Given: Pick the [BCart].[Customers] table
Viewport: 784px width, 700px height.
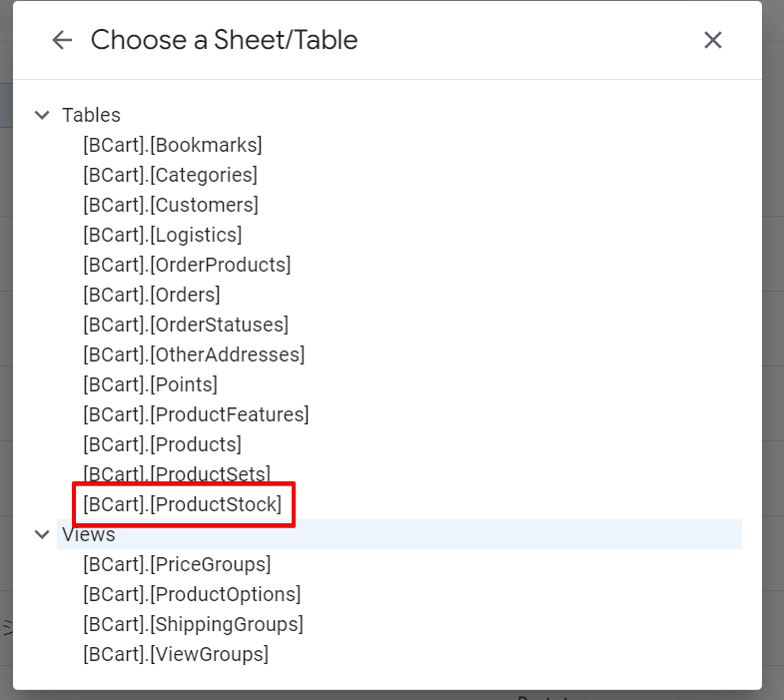Looking at the screenshot, I should click(170, 205).
